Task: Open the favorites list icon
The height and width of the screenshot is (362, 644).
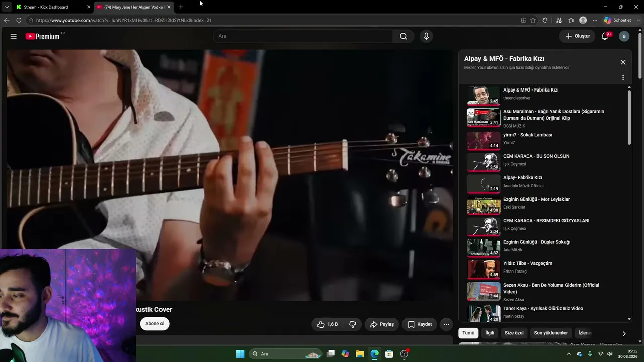Action: (571, 20)
